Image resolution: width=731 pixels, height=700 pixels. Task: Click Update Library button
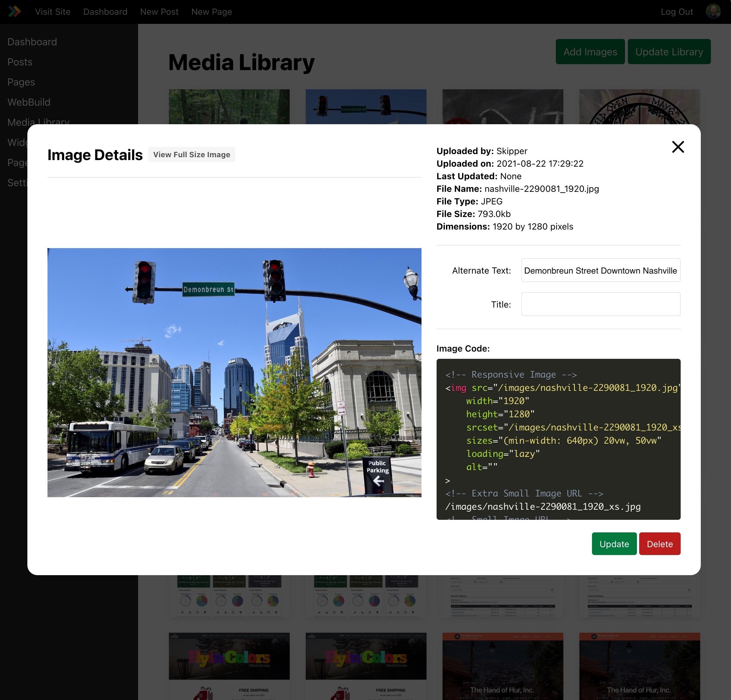pyautogui.click(x=669, y=52)
